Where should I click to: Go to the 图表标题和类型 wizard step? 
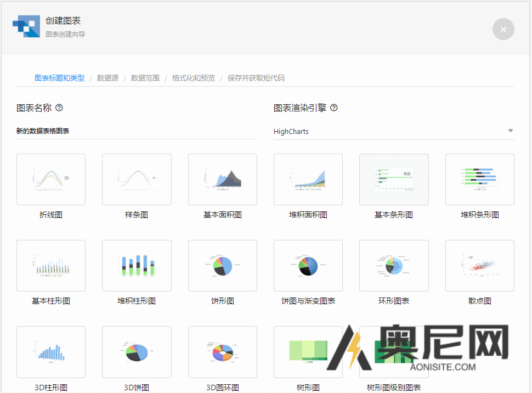(59, 78)
